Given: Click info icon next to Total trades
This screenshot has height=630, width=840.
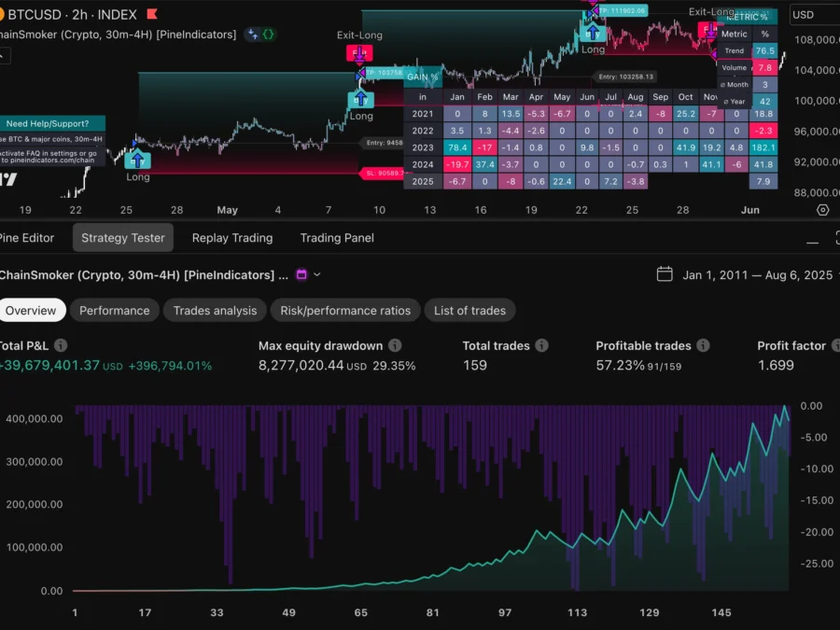Looking at the screenshot, I should pyautogui.click(x=541, y=345).
